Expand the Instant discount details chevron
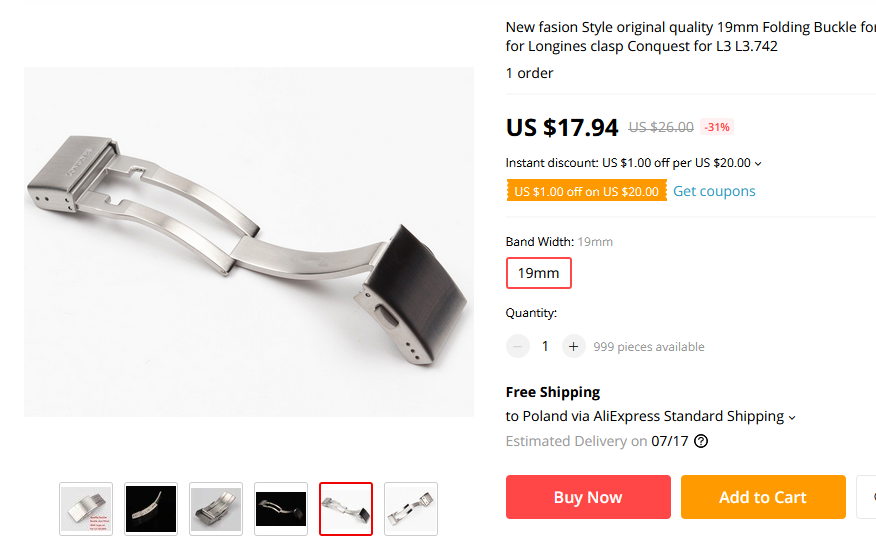Viewport: 876px width, 539px height. (x=758, y=164)
